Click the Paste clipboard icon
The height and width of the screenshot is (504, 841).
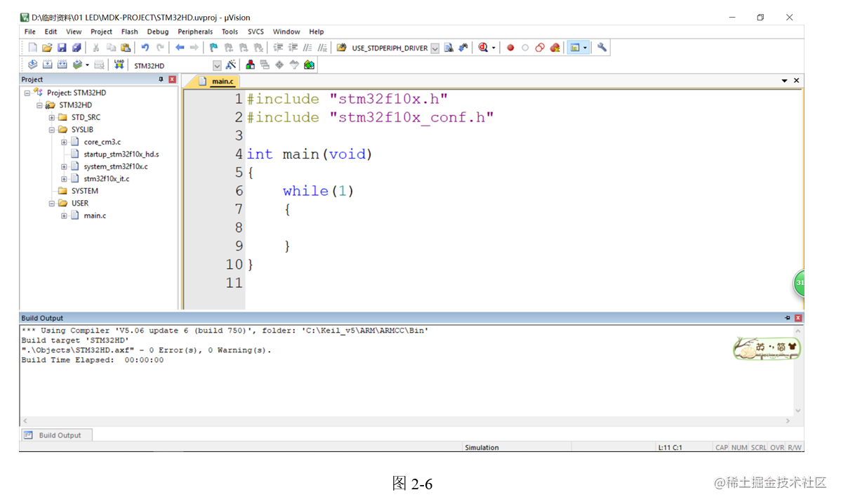pyautogui.click(x=126, y=48)
